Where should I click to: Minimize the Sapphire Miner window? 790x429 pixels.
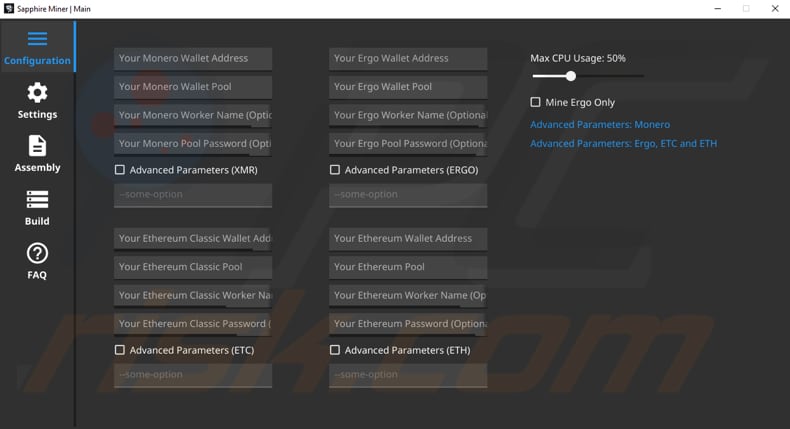coord(717,9)
